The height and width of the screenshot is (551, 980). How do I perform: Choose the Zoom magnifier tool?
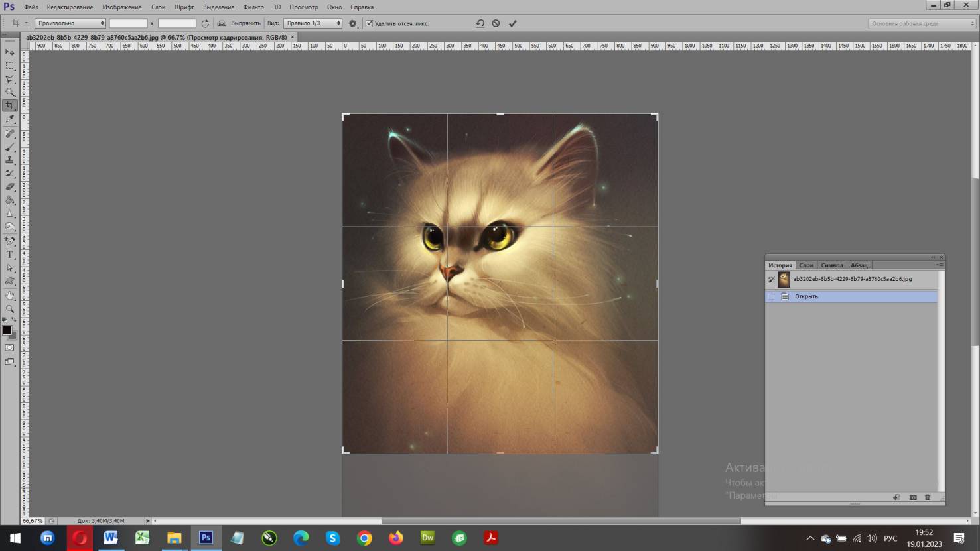pyautogui.click(x=10, y=309)
